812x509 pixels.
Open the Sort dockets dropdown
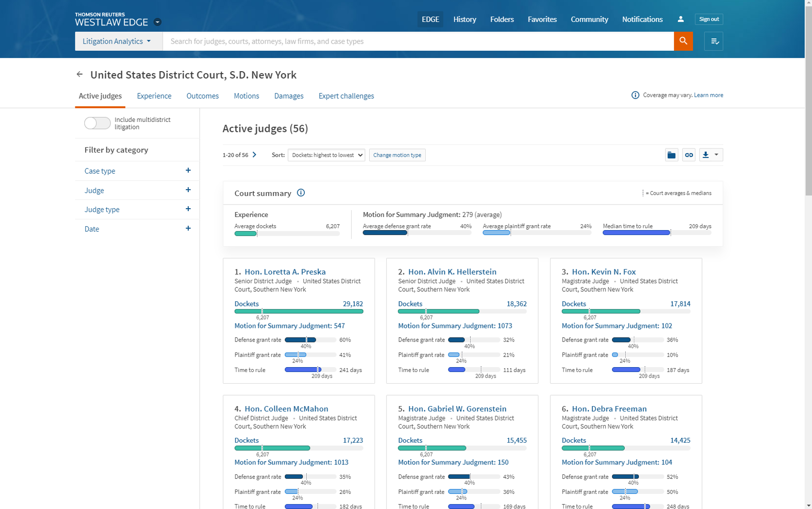(x=326, y=155)
